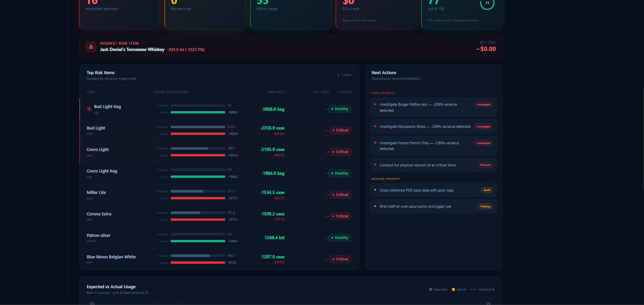Click the red Actual usage bar for Miller Lite
The image size is (644, 305).
pos(198,198)
